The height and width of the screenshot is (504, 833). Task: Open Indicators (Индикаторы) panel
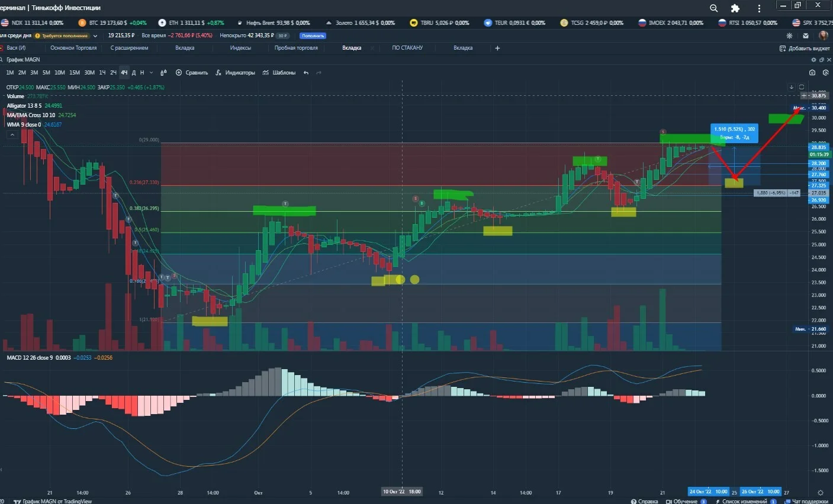click(x=235, y=73)
